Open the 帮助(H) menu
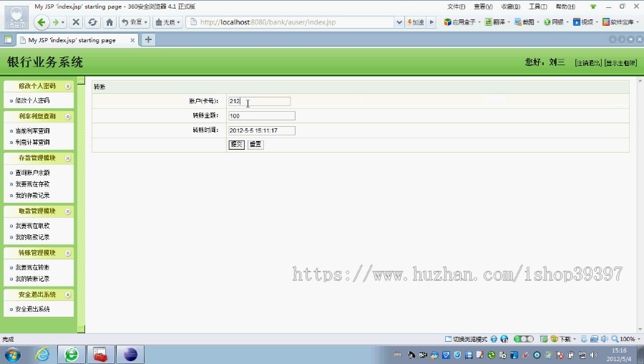The image size is (644, 364). coord(565,6)
